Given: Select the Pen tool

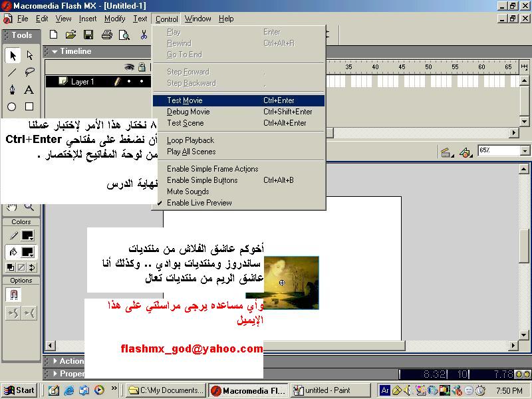Looking at the screenshot, I should 12,90.
